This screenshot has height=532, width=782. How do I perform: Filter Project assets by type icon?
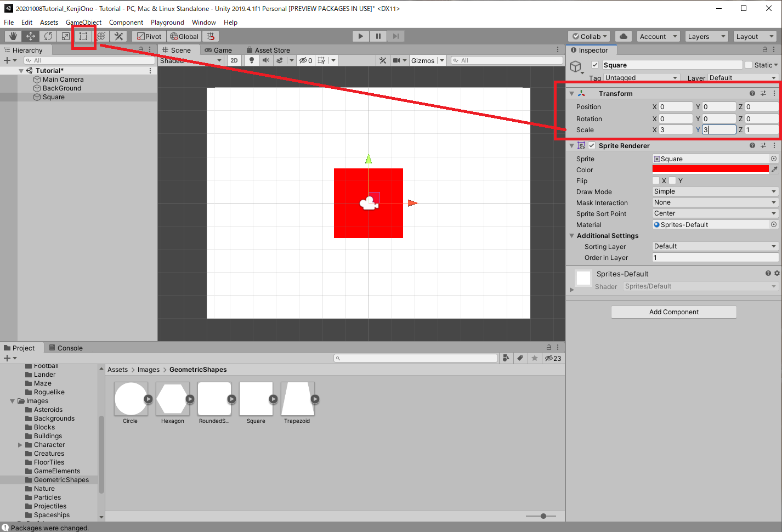[506, 358]
